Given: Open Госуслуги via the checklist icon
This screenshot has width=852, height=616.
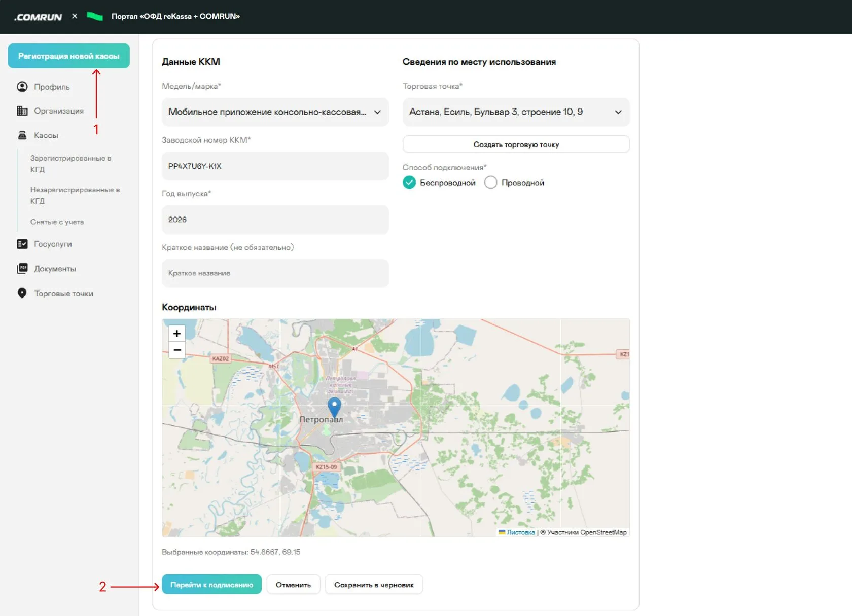Looking at the screenshot, I should (22, 244).
